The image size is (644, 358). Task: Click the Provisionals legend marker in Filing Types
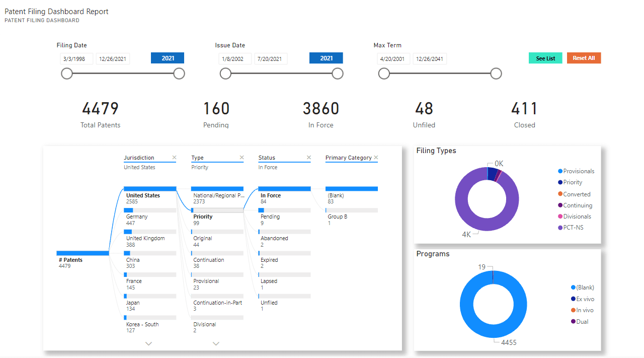(x=560, y=171)
